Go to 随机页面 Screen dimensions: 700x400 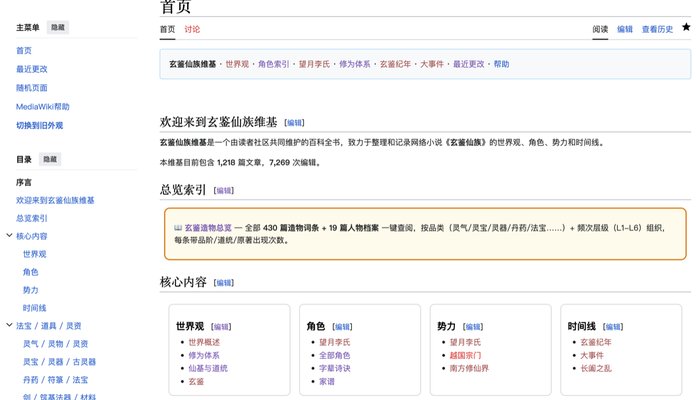(x=32, y=88)
